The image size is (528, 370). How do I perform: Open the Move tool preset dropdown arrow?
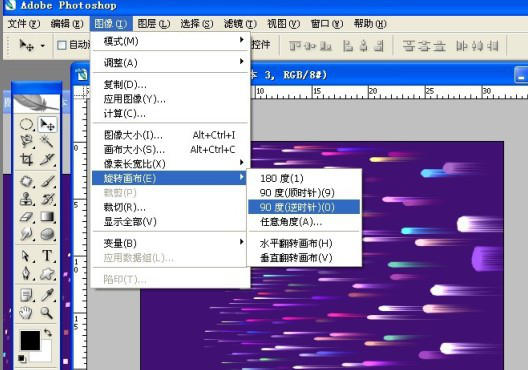(43, 45)
